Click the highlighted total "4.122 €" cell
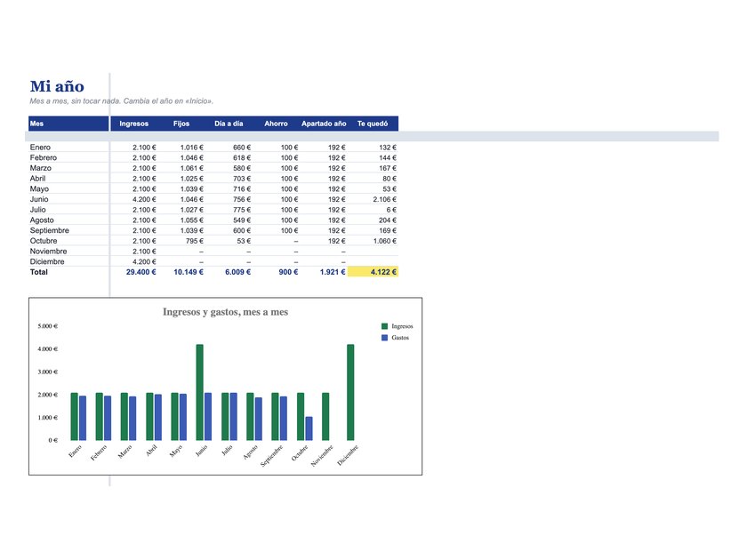The image size is (747, 560). [373, 272]
